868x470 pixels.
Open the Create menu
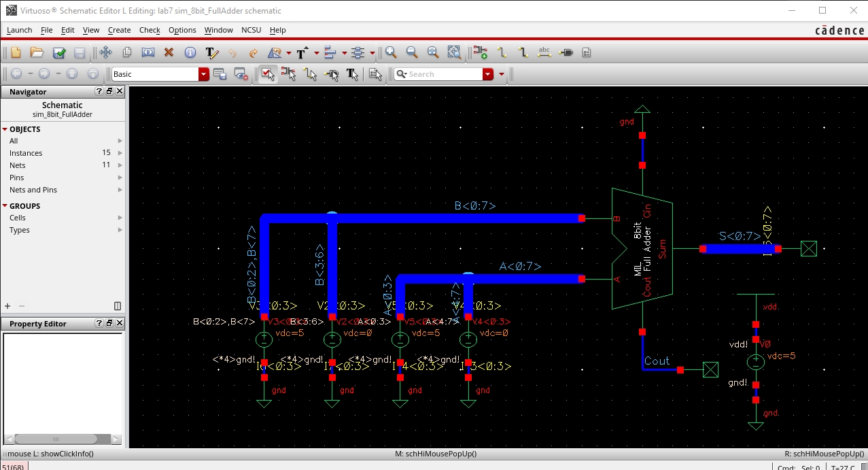119,30
